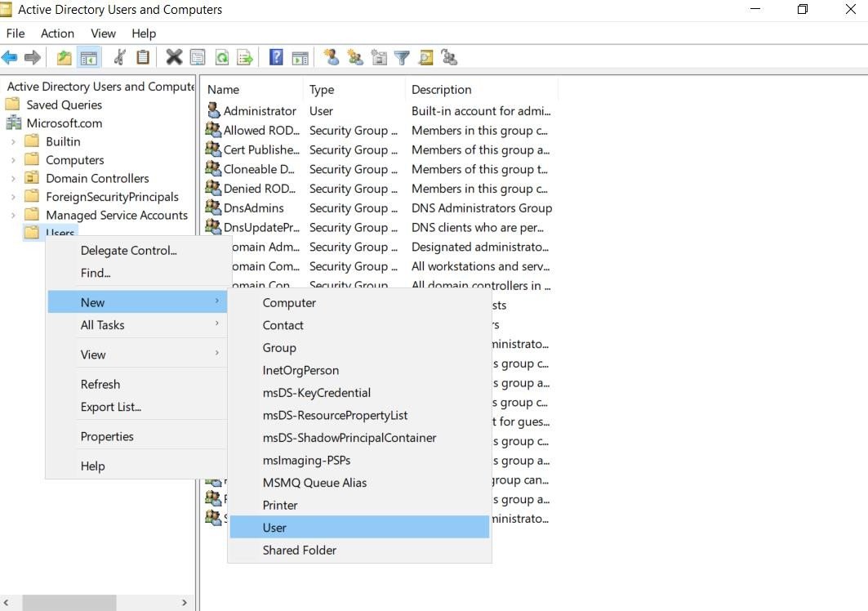Image resolution: width=868 pixels, height=611 pixels.
Task: Select msDS-ShadowPrincipalContainer in submenu
Action: click(x=359, y=438)
